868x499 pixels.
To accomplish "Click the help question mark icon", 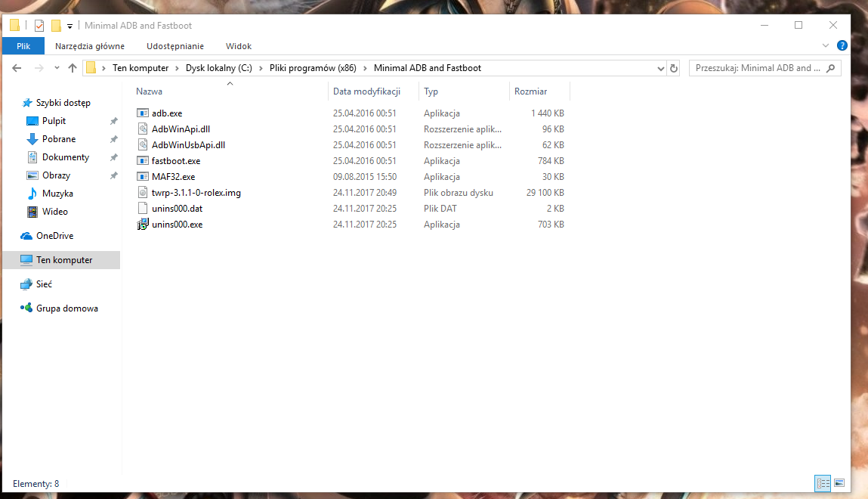I will coord(842,46).
